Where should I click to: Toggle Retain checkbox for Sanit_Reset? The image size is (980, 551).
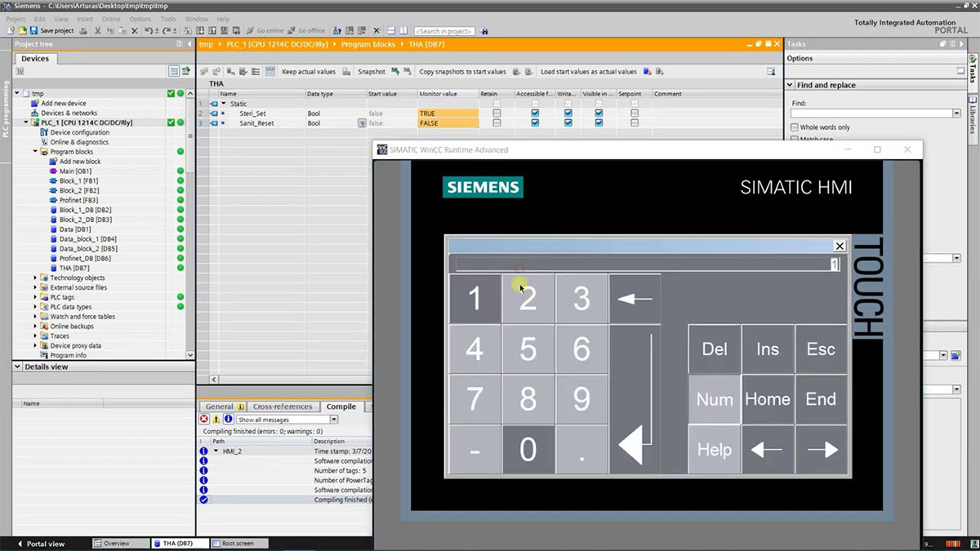(x=497, y=123)
